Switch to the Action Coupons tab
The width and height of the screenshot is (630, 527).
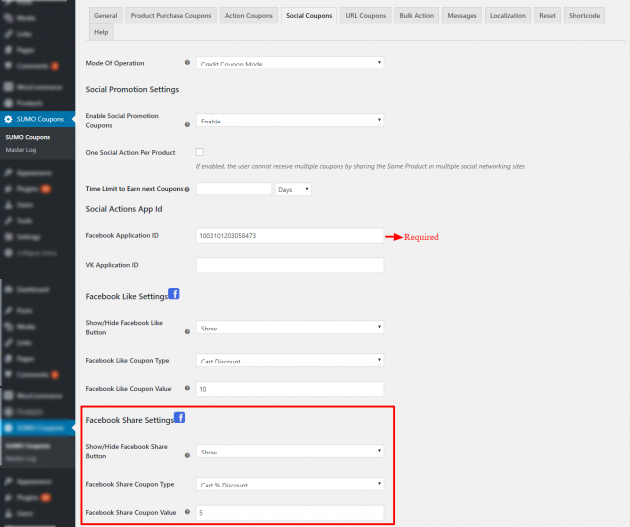(249, 16)
